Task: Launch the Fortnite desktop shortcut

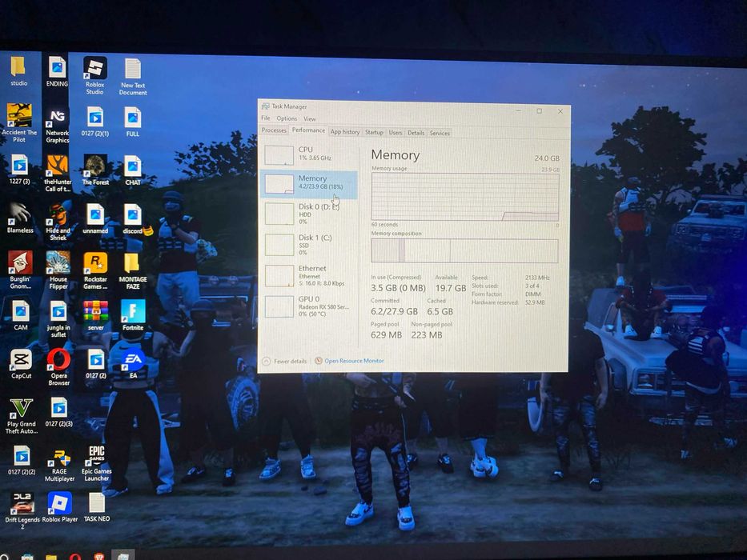Action: click(133, 315)
